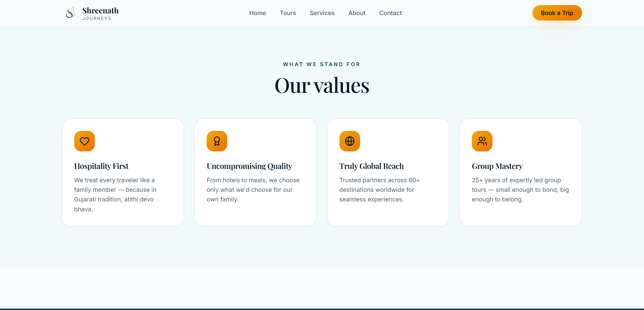Select the Uncompromising Quality card title
Screen dimensions: 644x310
pyautogui.click(x=249, y=166)
